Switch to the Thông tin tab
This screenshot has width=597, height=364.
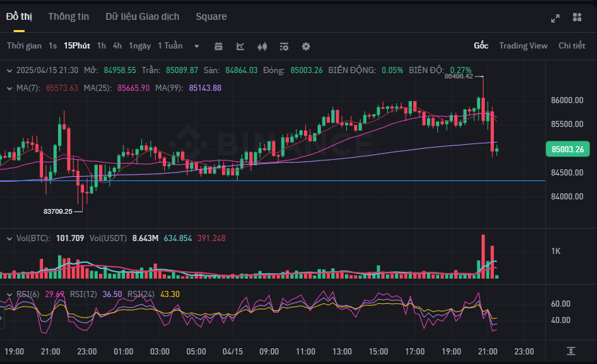[68, 16]
